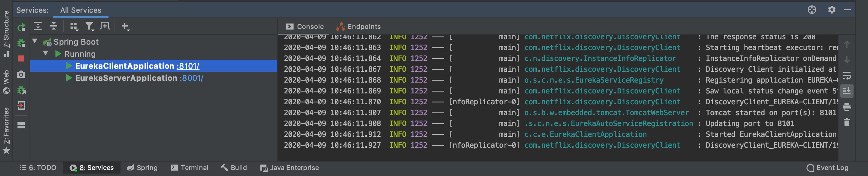Click the camera thread dump icon
The height and width of the screenshot is (176, 868).
[x=21, y=74]
